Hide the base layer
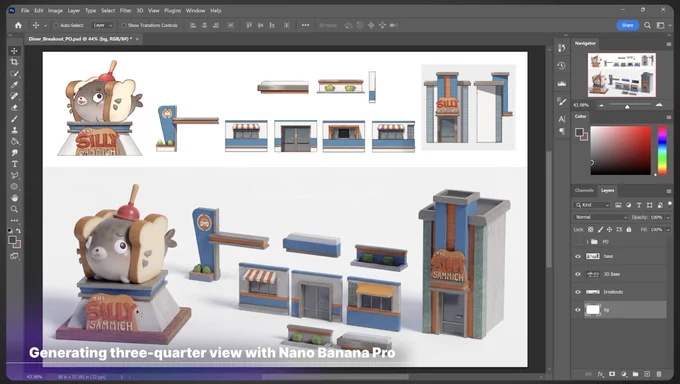The height and width of the screenshot is (384, 680). pos(578,256)
